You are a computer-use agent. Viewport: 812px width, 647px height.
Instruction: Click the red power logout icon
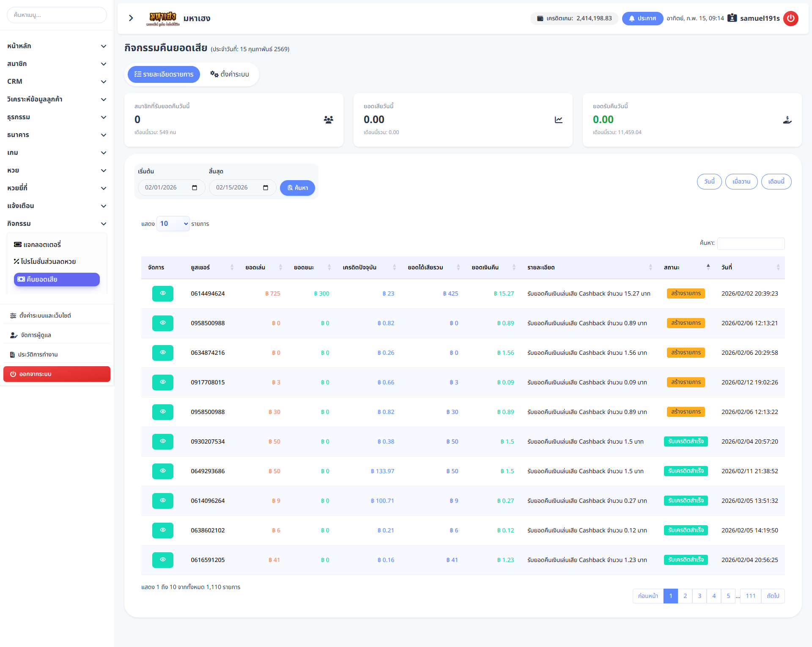click(x=790, y=18)
